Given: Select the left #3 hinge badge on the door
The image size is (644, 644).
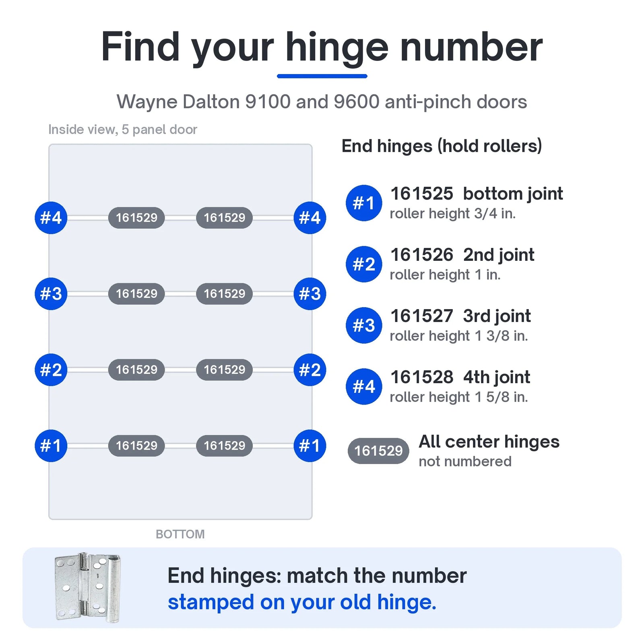Looking at the screenshot, I should coord(51,294).
